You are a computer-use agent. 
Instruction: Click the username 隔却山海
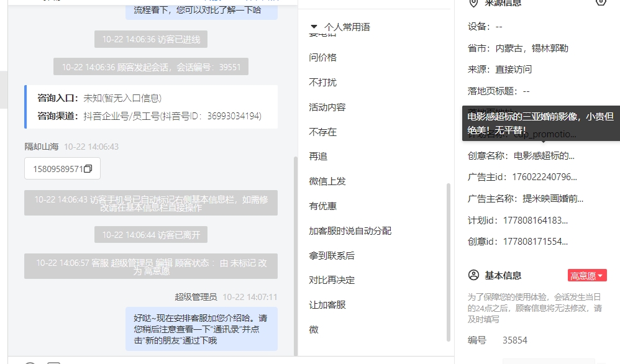click(x=42, y=147)
